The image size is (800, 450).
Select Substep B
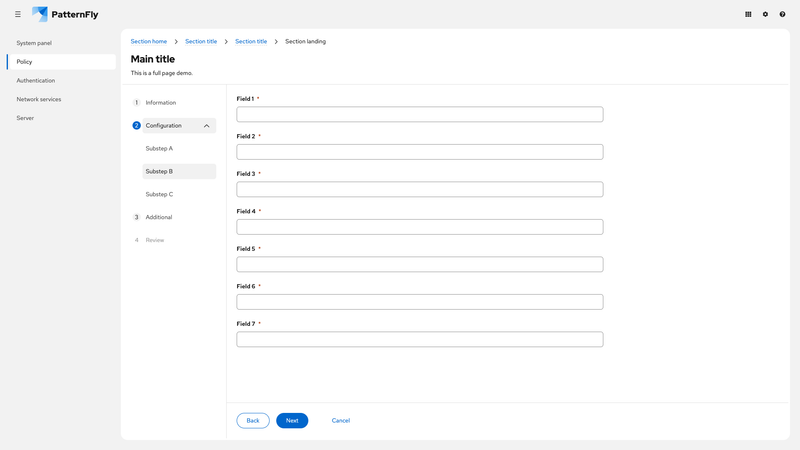click(179, 171)
